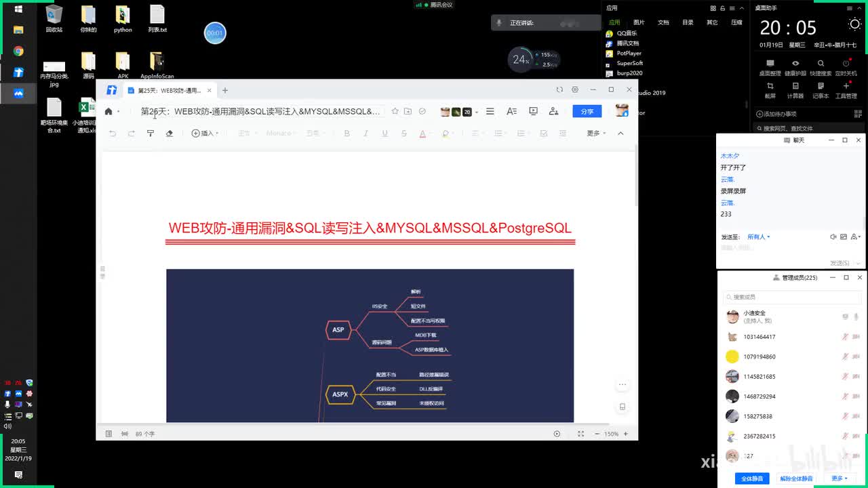Choose chat recipient 所有人 dropdown
The width and height of the screenshot is (868, 488).
pos(758,237)
